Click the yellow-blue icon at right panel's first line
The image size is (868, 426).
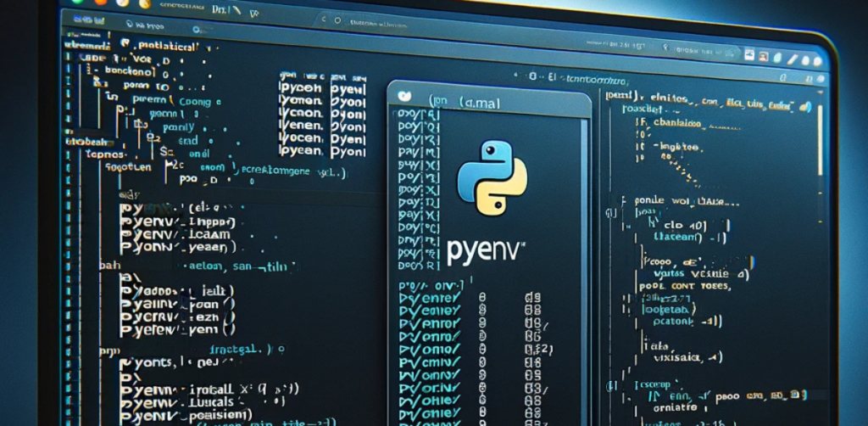tap(806, 107)
